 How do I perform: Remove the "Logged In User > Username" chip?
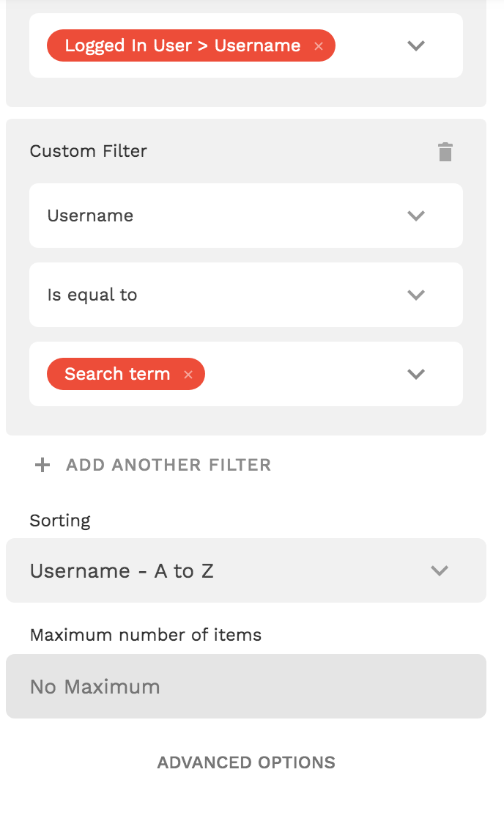[319, 46]
